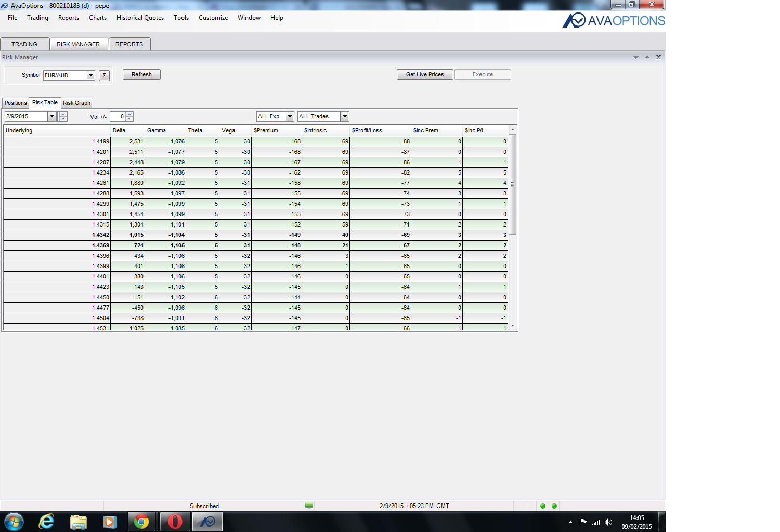The image size is (780, 532).
Task: Open the Symbol EUR/AUD dropdown
Action: [x=90, y=75]
